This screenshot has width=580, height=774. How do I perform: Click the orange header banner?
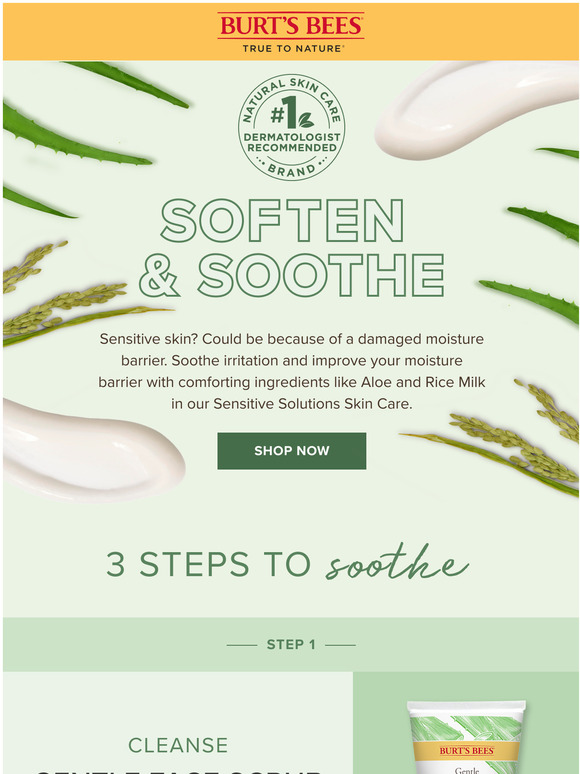290,32
